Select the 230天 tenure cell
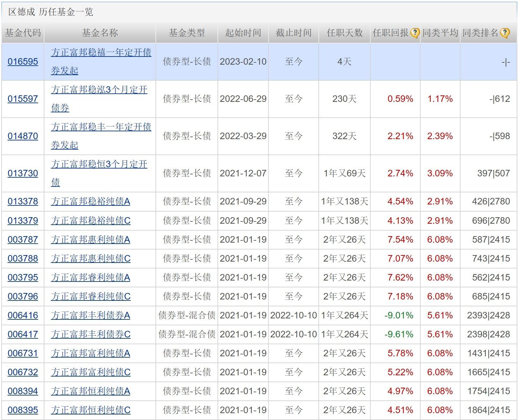 pos(344,99)
